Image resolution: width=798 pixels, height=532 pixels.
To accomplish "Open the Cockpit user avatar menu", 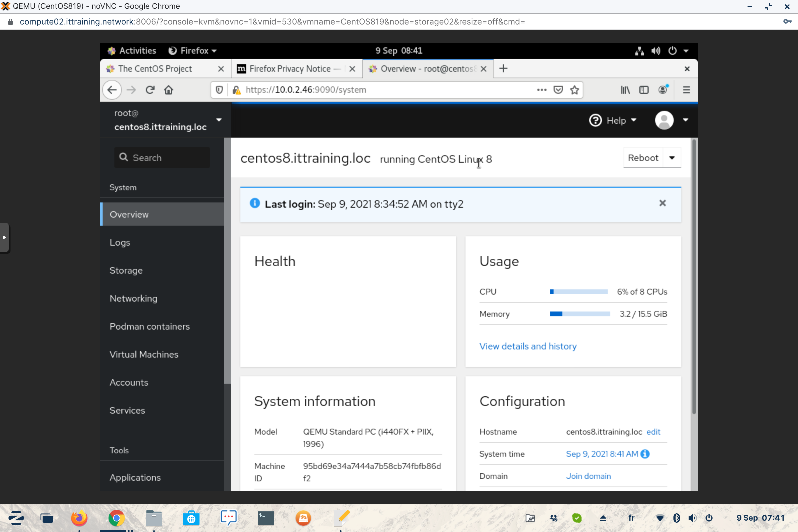I will (671, 120).
